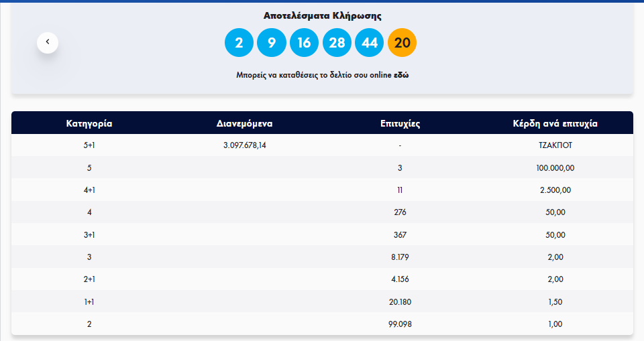Click the jackpot amount 3.097.678,14
Screen dimensions: 644x341
pos(244,145)
